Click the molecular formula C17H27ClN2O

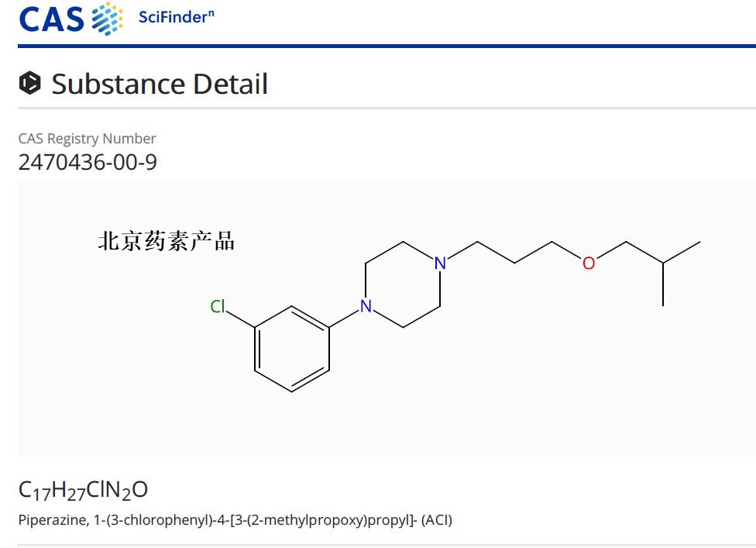(x=83, y=490)
